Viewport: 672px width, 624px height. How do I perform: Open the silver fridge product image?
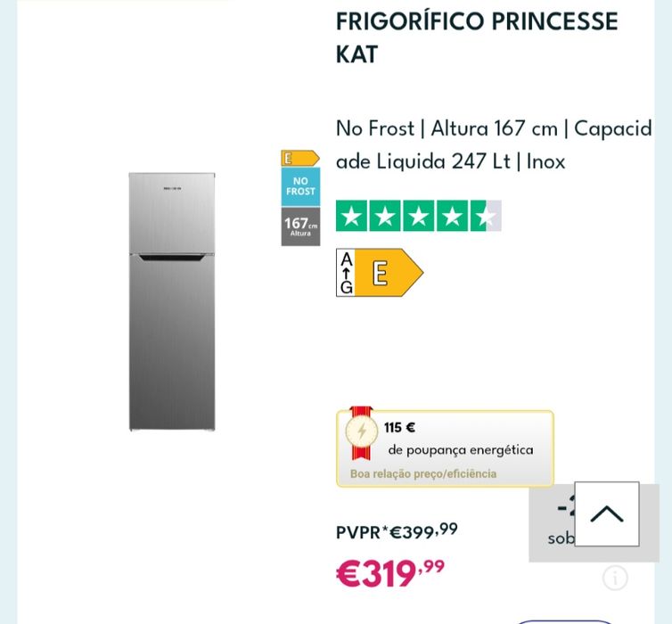(172, 301)
